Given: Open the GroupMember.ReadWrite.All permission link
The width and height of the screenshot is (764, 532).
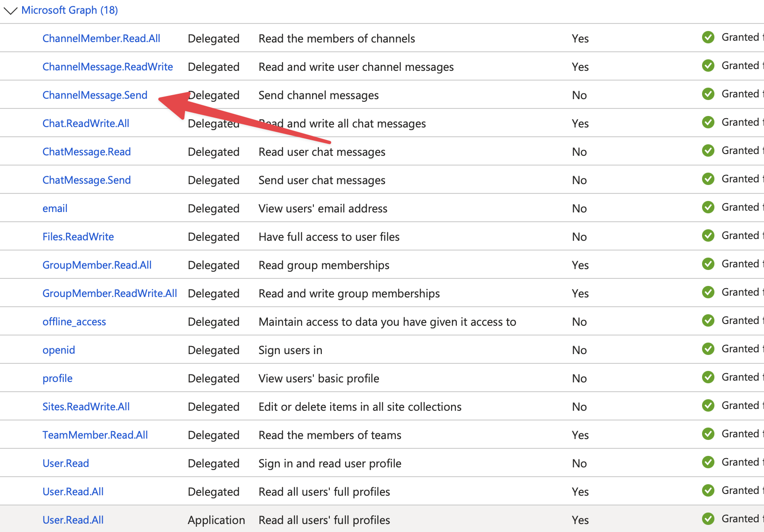Looking at the screenshot, I should [x=110, y=293].
